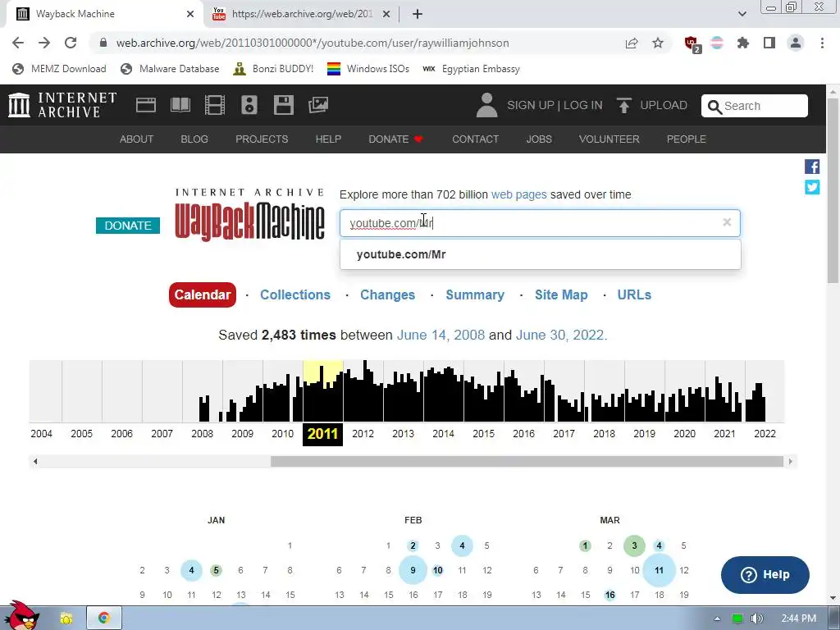Bookmark this page with the star icon
Image resolution: width=840 pixels, height=630 pixels.
tap(658, 43)
